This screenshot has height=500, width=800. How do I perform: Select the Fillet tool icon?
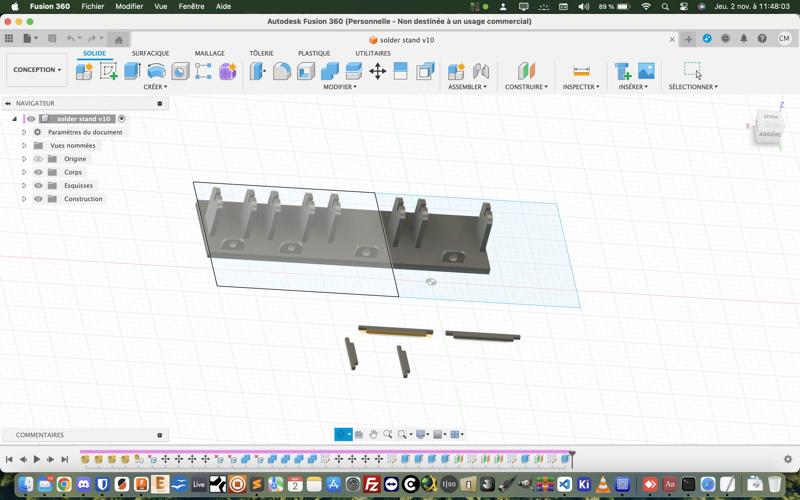point(282,71)
